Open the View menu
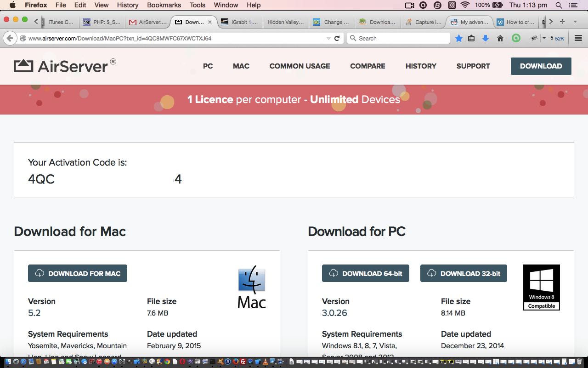 coord(102,5)
